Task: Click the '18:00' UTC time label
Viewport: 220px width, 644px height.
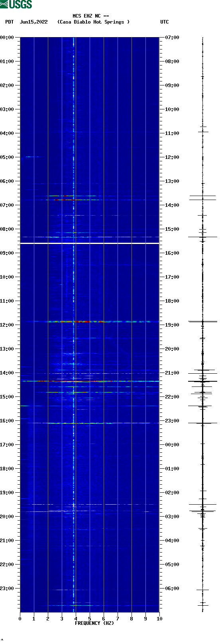Action: pos(172,301)
